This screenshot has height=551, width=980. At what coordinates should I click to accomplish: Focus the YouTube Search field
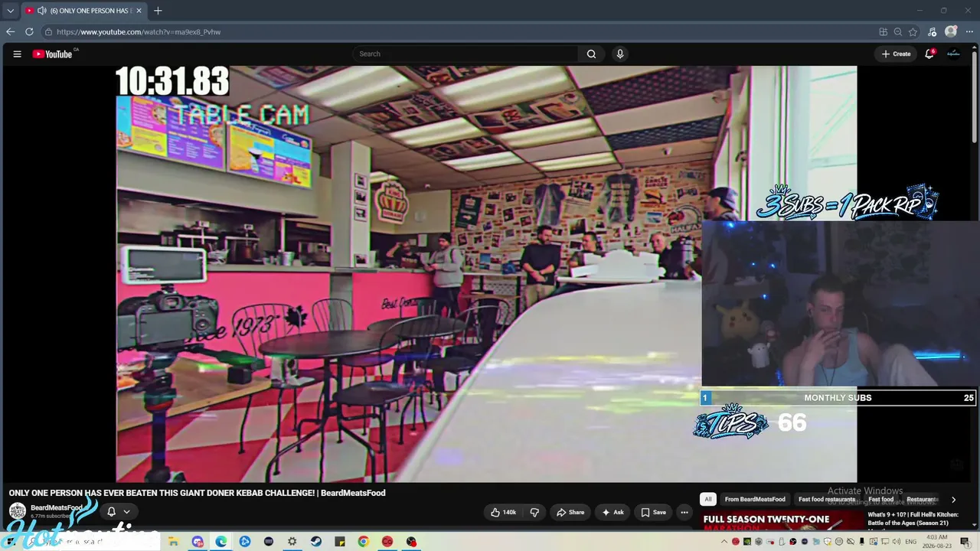coord(466,54)
